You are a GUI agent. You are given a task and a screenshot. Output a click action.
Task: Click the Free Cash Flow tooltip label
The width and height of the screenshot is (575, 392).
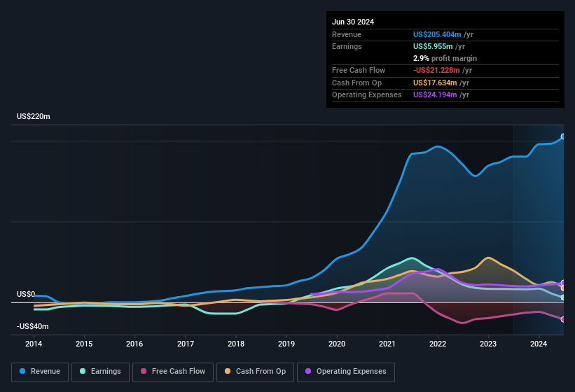(x=359, y=70)
